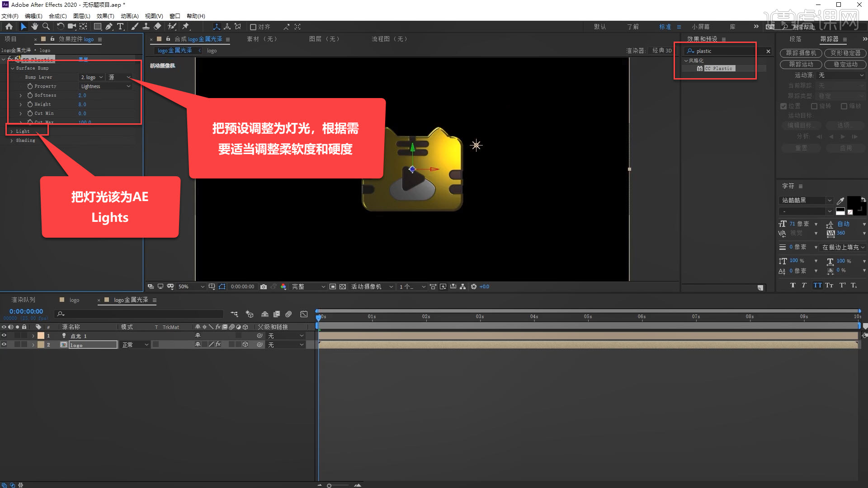Choose the Rectangle shape tool
Image resolution: width=868 pixels, height=488 pixels.
(98, 27)
